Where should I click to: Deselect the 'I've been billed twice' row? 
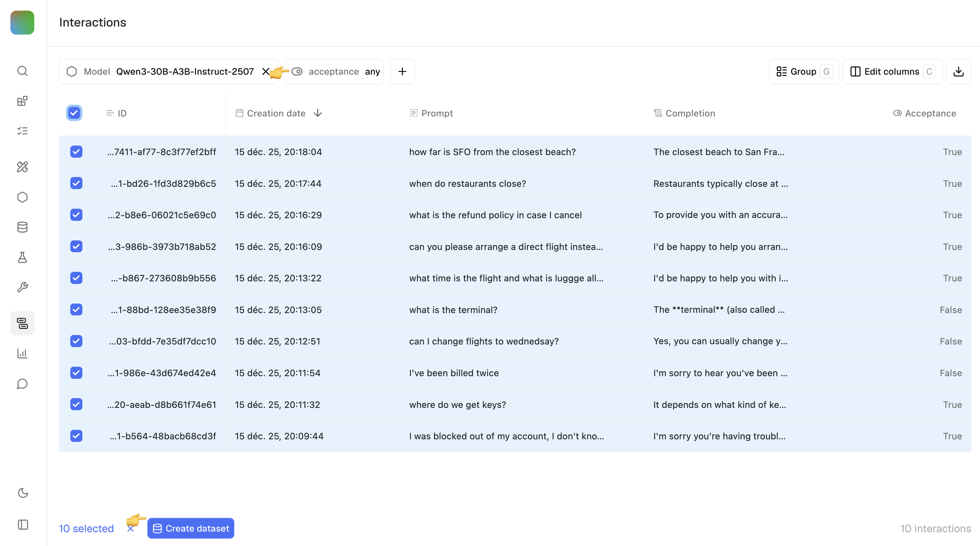click(76, 373)
